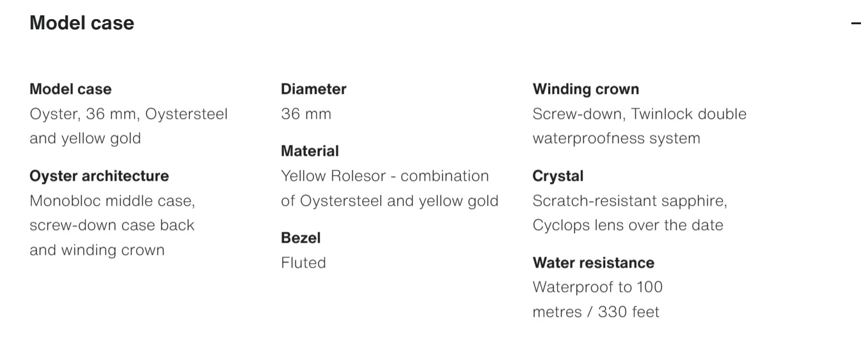Click the Fluted bezel value
Image resolution: width=868 pixels, height=343 pixels.
tap(303, 263)
